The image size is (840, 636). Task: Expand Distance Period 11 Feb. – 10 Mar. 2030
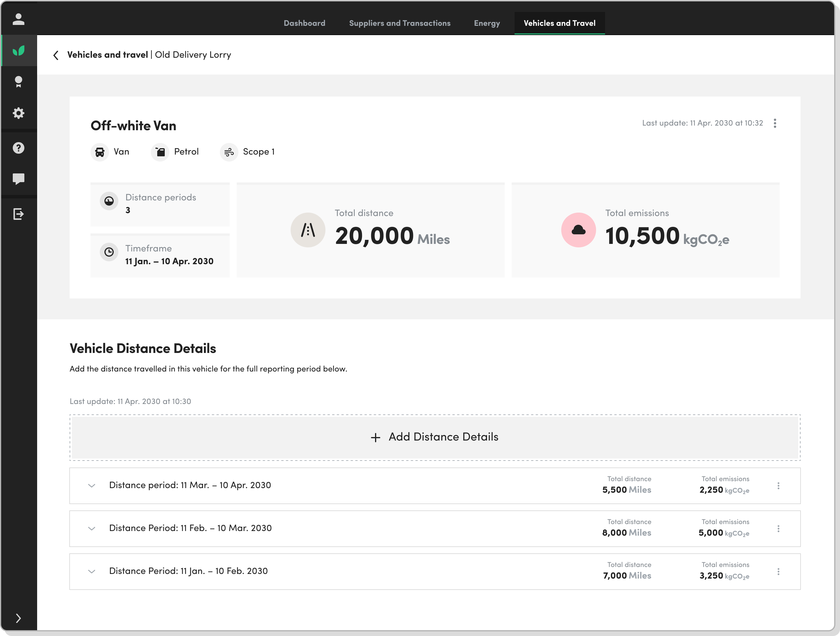(92, 528)
